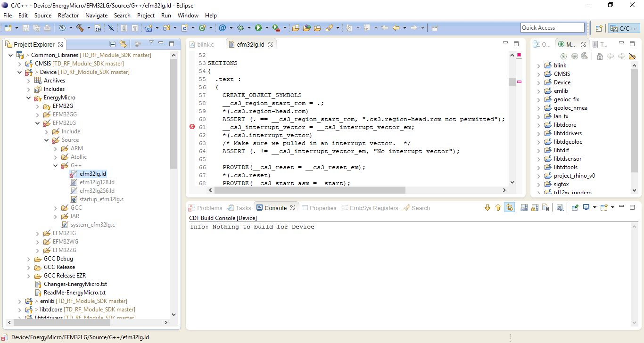This screenshot has height=343, width=644.
Task: Click the New C/C++ Project icon
Action: 149,28
